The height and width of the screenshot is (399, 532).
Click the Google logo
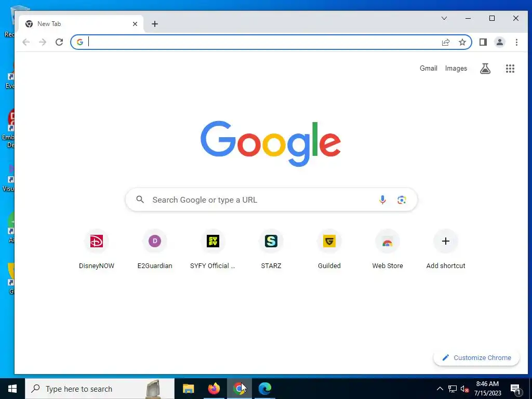(x=271, y=143)
